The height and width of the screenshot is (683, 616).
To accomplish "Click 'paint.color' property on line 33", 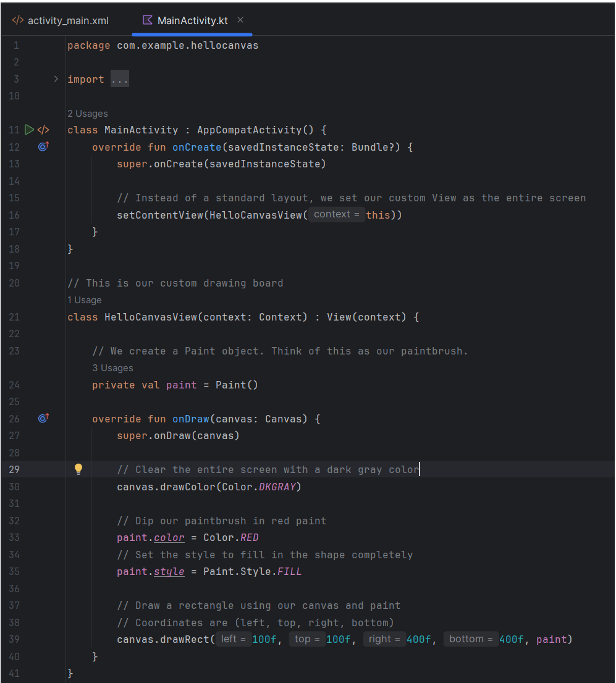I will click(150, 537).
